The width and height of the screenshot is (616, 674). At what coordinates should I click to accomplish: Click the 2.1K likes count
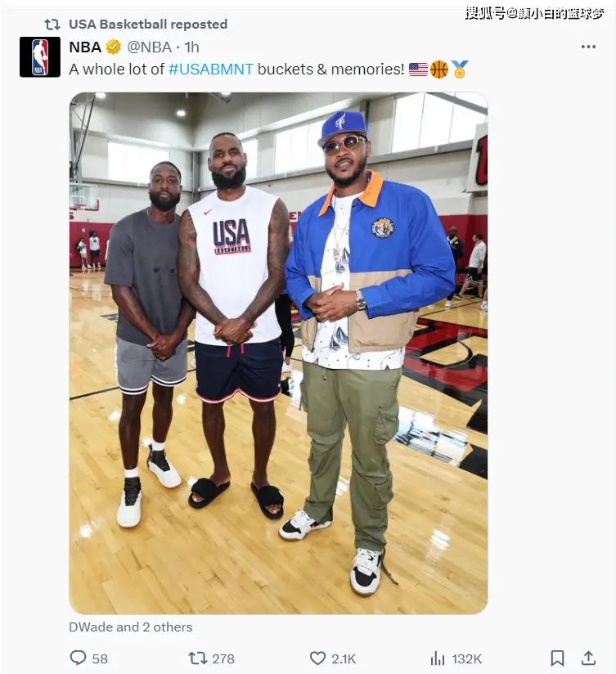(x=344, y=658)
